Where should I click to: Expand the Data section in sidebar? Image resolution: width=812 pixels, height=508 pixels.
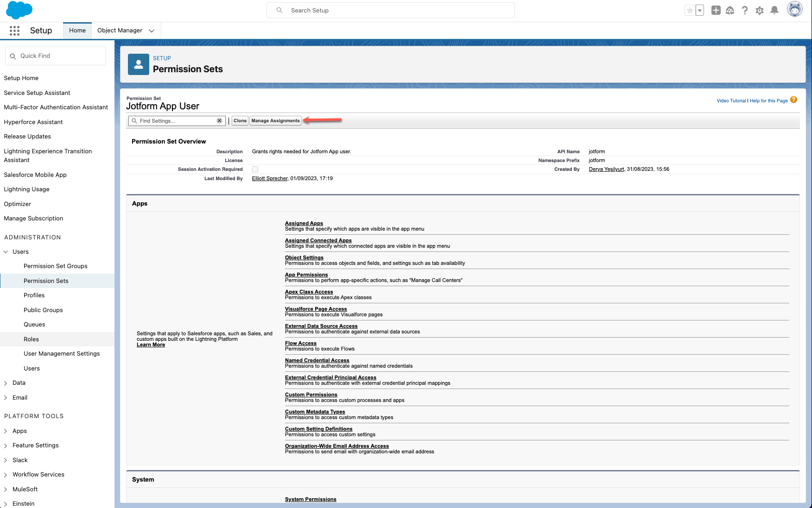point(6,383)
